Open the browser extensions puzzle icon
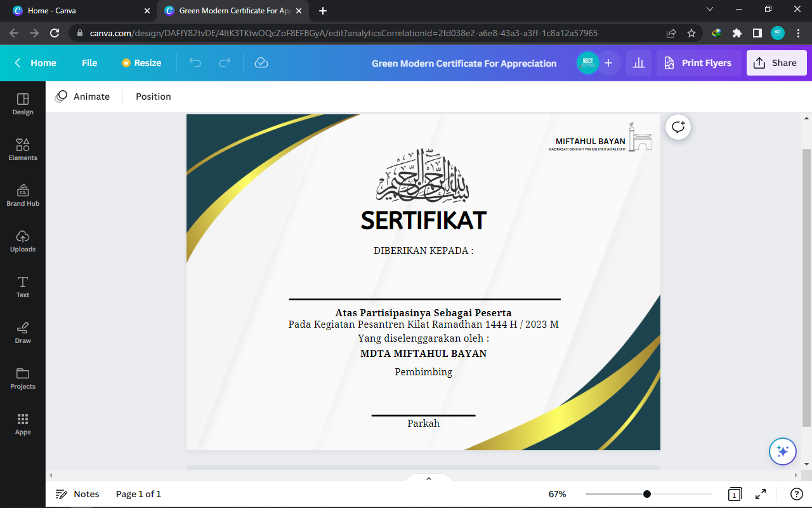812x508 pixels. [x=737, y=33]
